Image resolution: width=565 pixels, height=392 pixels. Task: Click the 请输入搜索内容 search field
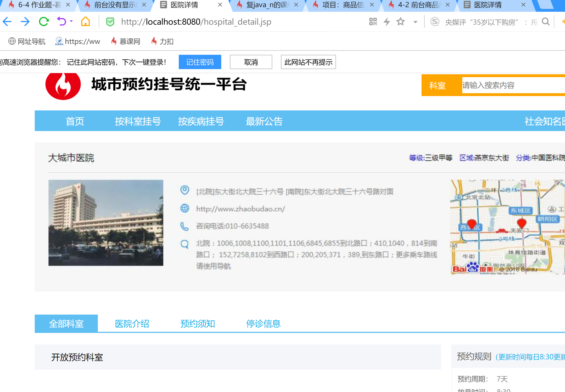pos(513,85)
